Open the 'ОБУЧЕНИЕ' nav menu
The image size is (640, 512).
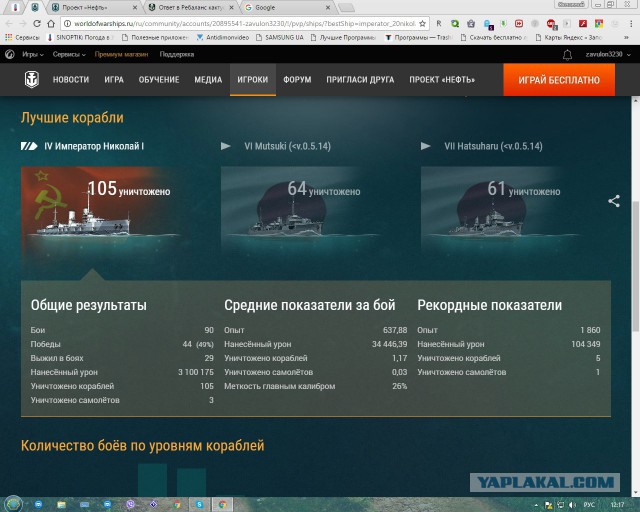click(x=159, y=80)
